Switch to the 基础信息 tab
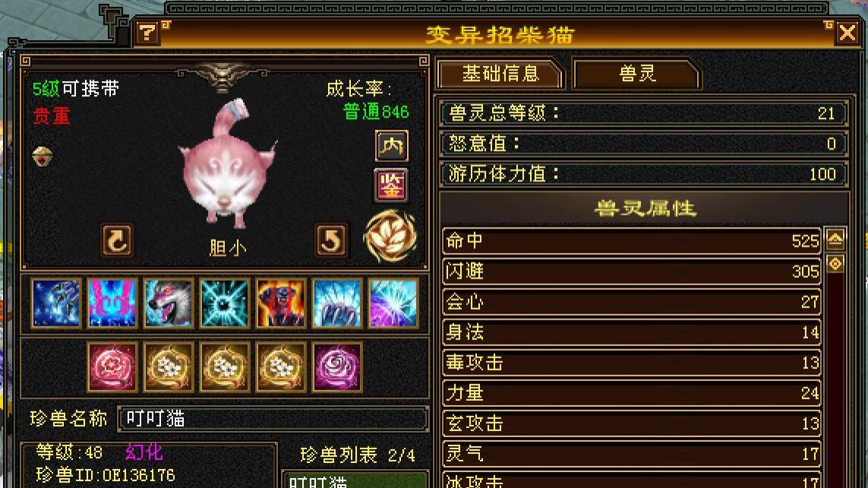868x488 pixels. click(500, 74)
